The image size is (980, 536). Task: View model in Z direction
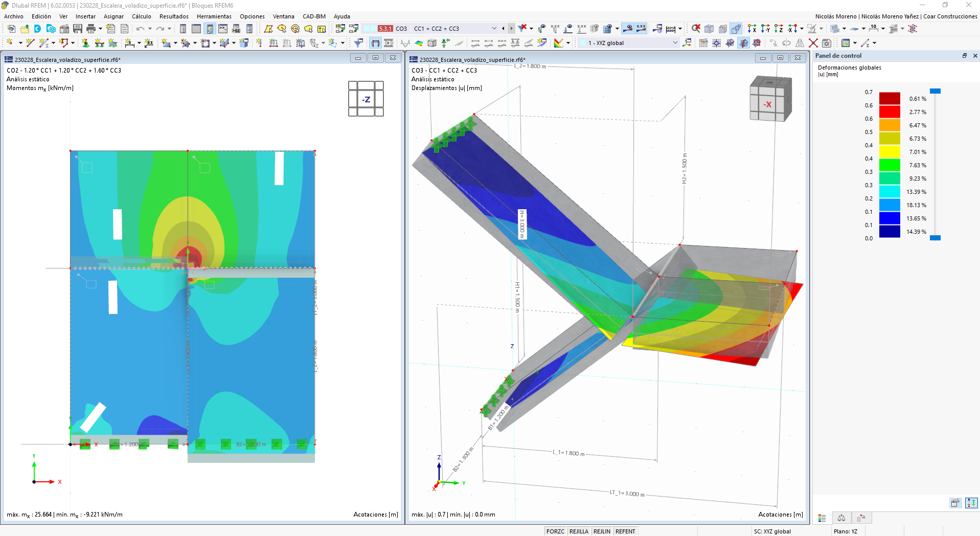[x=779, y=29]
